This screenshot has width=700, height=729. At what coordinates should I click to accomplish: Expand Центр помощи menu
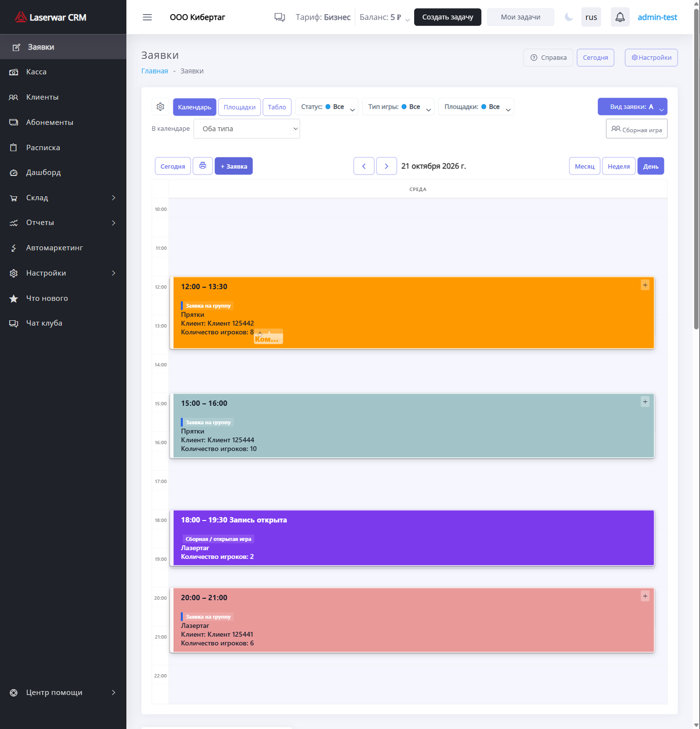63,693
